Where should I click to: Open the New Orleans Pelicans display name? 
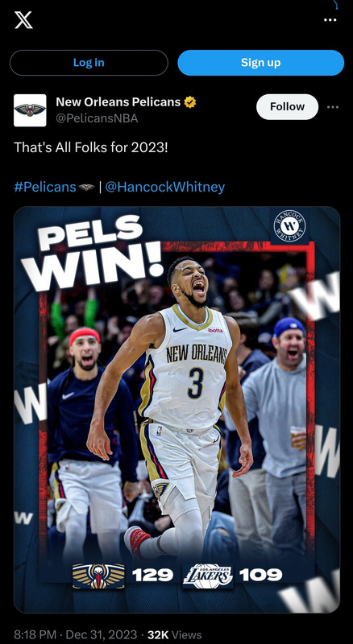[118, 102]
